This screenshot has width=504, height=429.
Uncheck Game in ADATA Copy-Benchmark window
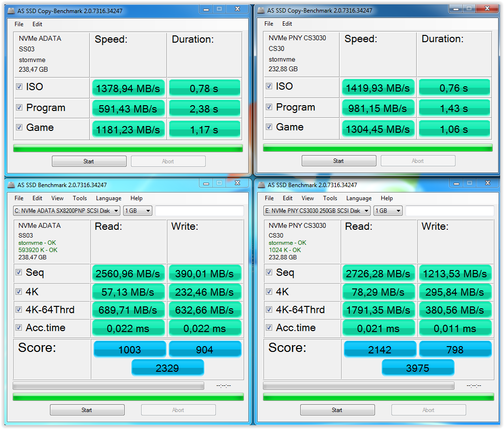(19, 127)
